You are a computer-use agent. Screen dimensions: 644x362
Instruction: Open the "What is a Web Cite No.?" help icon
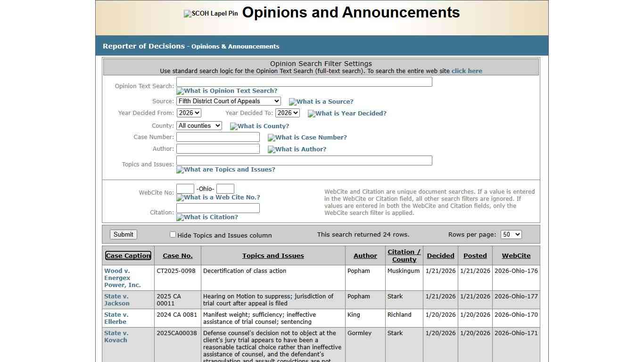[x=218, y=197]
